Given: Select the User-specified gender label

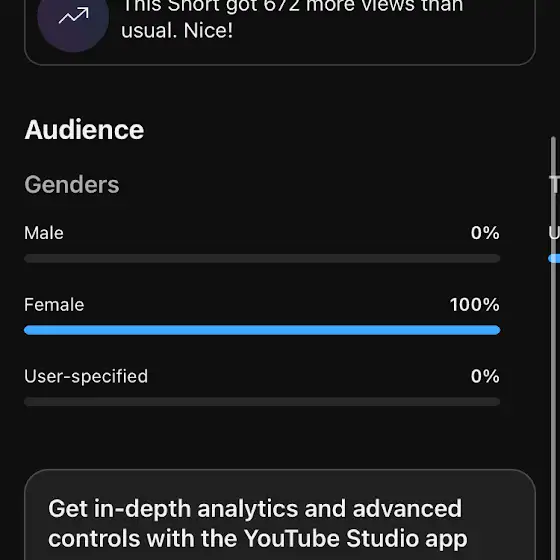Looking at the screenshot, I should click(86, 376).
